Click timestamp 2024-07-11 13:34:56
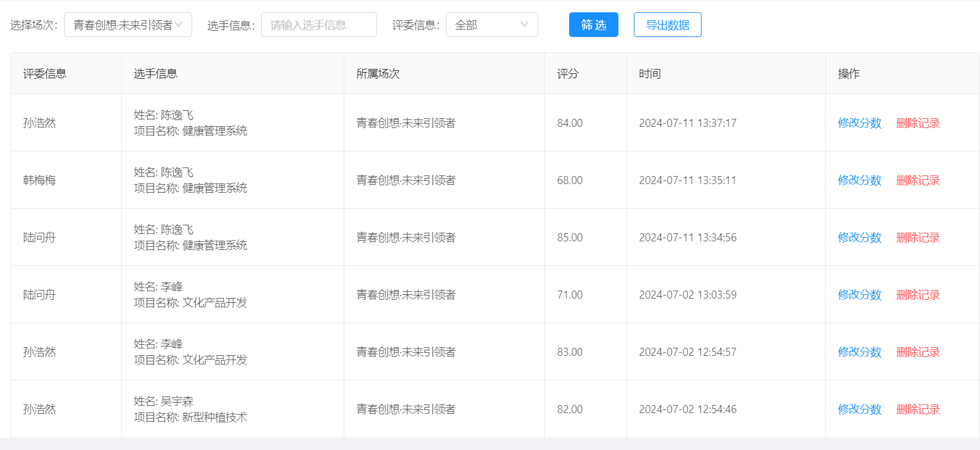 click(x=688, y=238)
